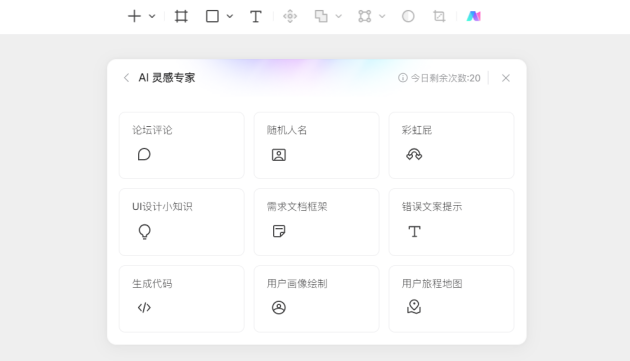Screen dimensions: 630x361
Task: Select the Text tool in toolbar
Action: (x=256, y=16)
